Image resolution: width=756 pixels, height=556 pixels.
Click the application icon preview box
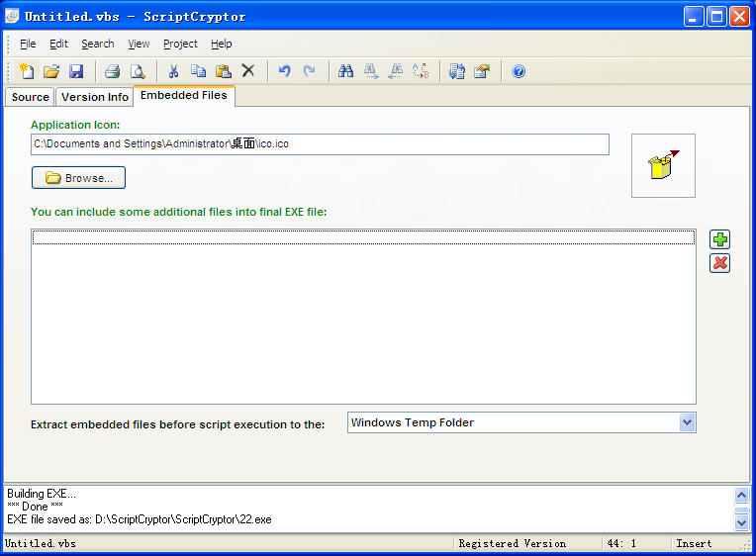663,165
